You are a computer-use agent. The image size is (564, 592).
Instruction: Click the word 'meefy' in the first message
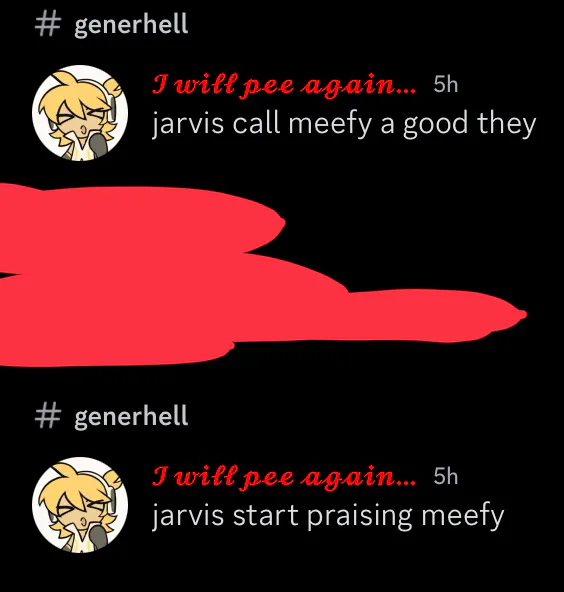pyautogui.click(x=330, y=125)
